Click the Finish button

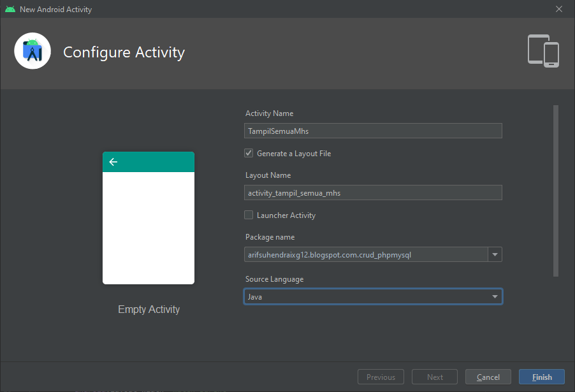pyautogui.click(x=542, y=377)
